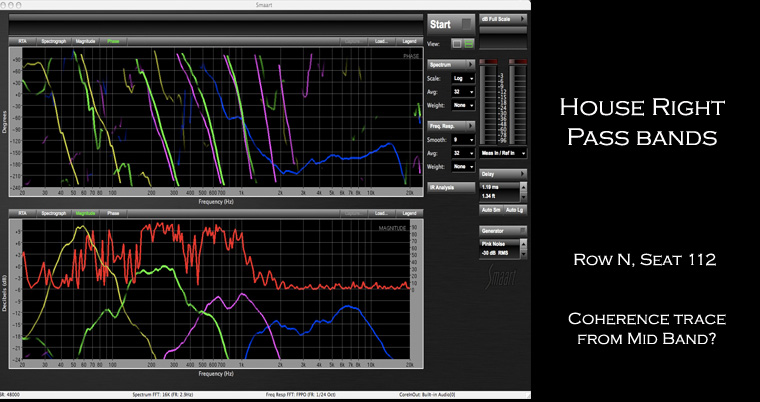
Task: Select the Phase tab in the bottom pane
Action: (x=113, y=213)
